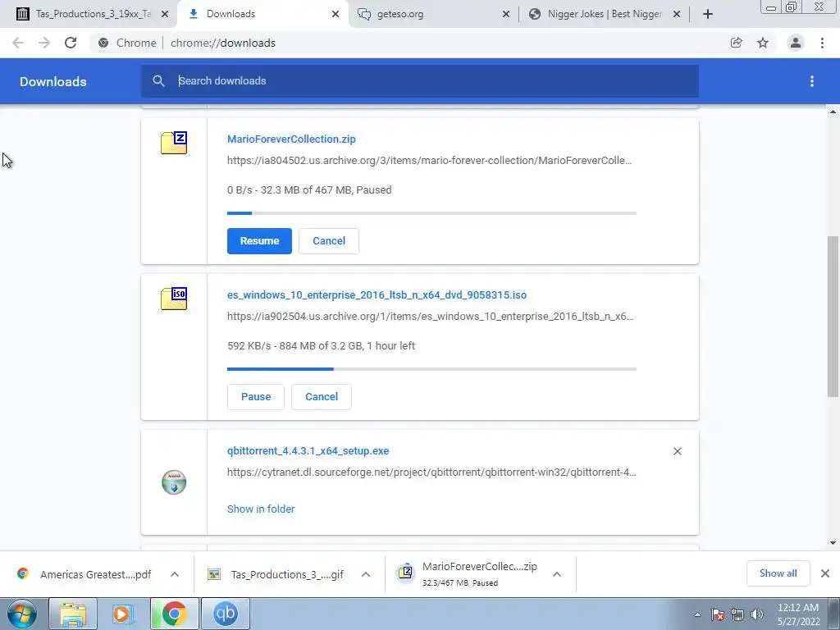Pause the Windows 10 ISO download
This screenshot has width=840, height=630.
pos(256,397)
